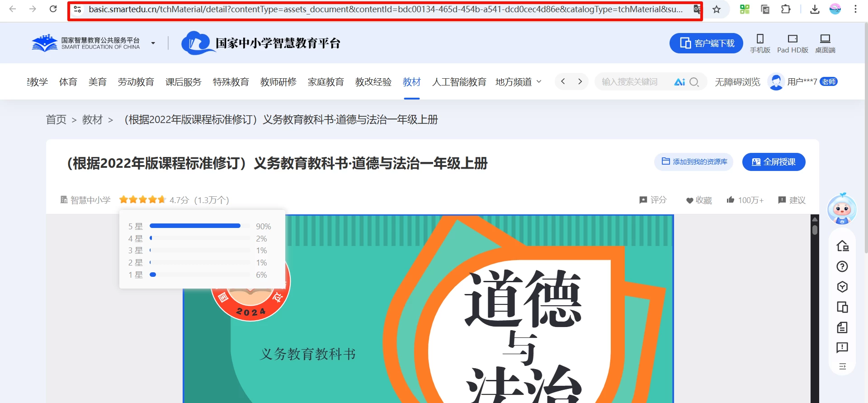This screenshot has width=868, height=403.
Task: Open the 体育 nav tab
Action: (x=68, y=82)
